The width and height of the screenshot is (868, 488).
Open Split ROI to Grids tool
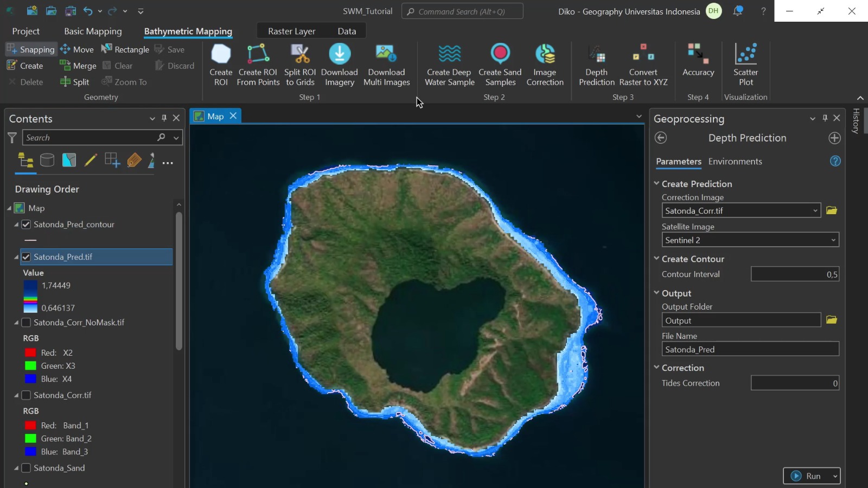(300, 65)
